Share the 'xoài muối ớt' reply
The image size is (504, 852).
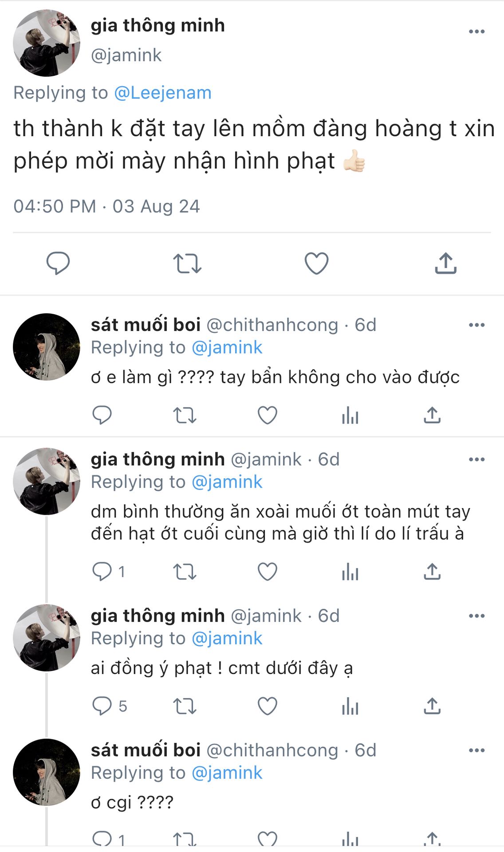click(x=432, y=572)
